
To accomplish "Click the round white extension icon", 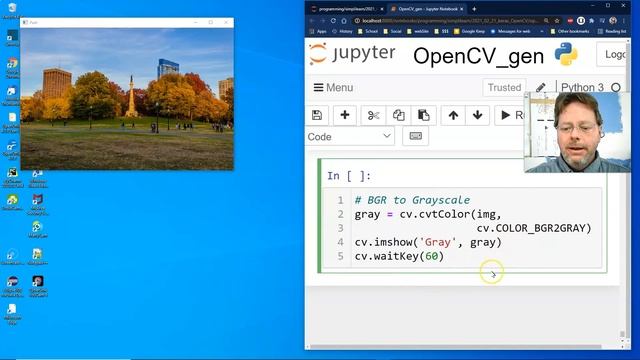I will (x=581, y=20).
